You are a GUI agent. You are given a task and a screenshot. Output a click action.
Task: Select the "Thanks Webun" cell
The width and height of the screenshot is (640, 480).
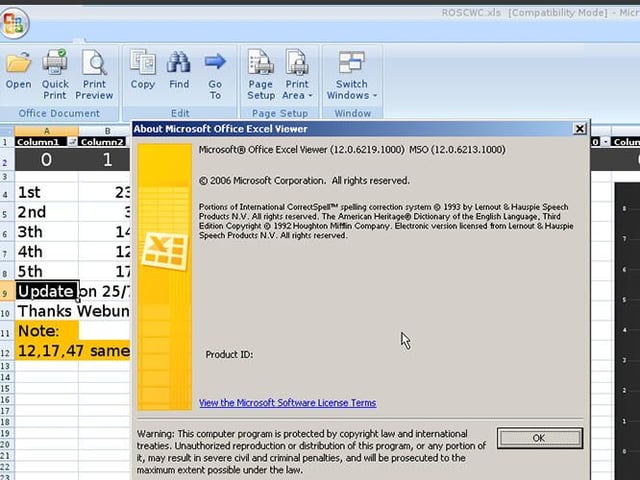73,311
